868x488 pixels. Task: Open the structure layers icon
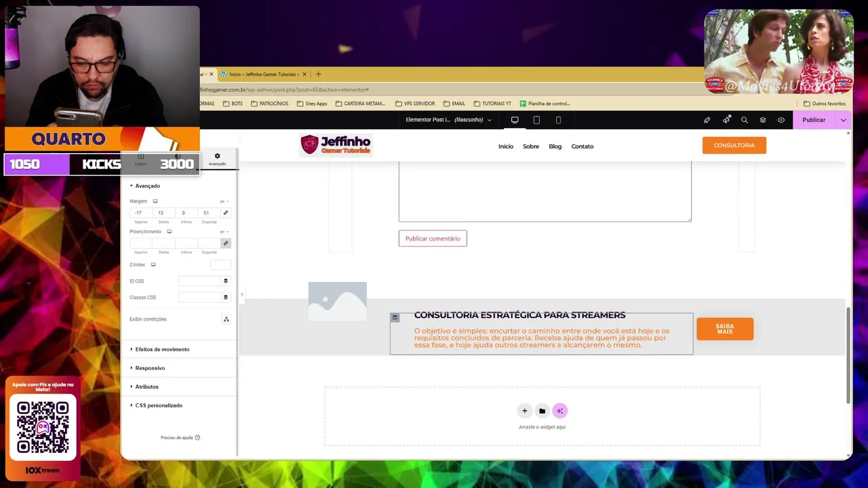[763, 120]
